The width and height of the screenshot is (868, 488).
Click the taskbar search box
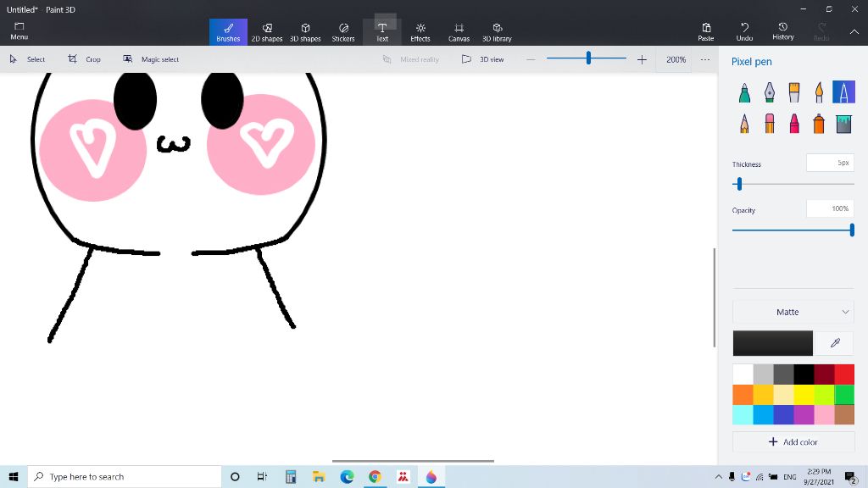click(125, 476)
